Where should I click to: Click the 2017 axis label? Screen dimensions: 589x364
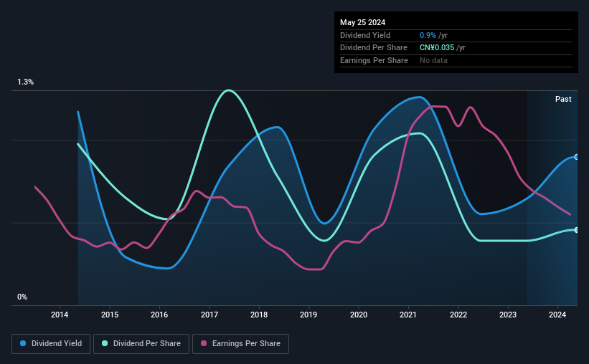pos(209,315)
